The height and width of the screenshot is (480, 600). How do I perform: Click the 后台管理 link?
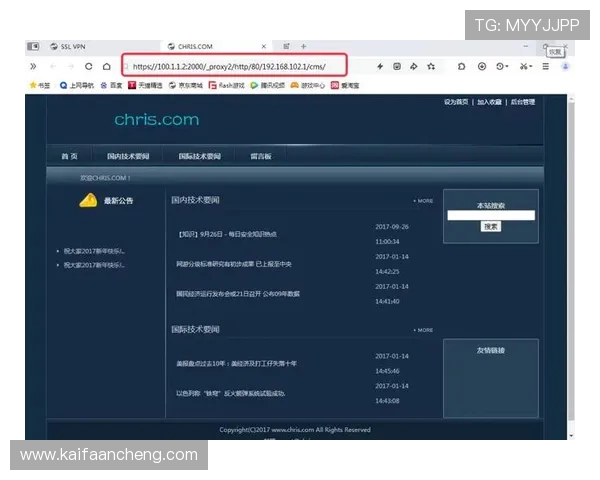[523, 102]
